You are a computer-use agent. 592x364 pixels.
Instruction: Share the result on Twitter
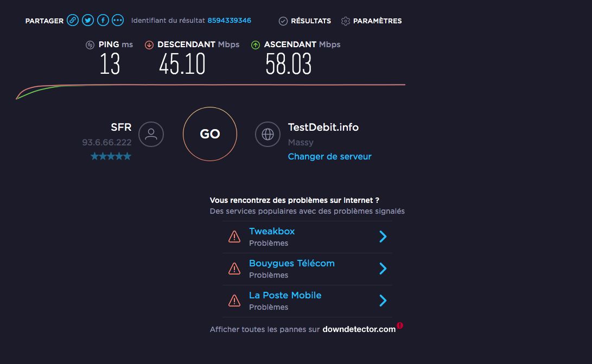pos(88,21)
